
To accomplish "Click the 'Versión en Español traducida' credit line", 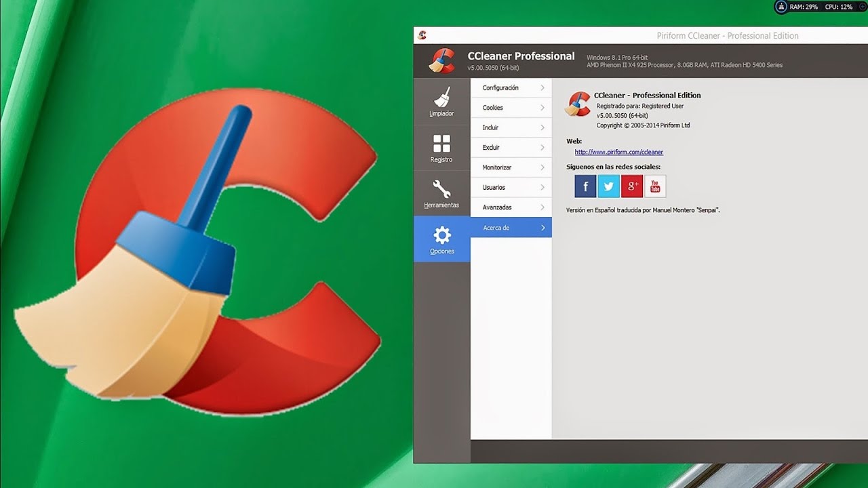I will (x=643, y=210).
